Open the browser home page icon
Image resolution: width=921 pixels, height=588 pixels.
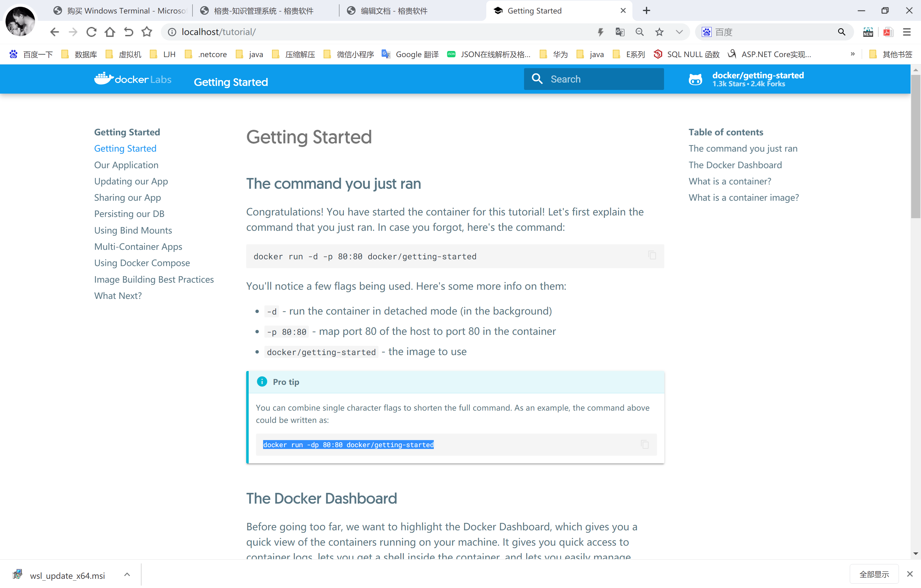[x=110, y=32]
